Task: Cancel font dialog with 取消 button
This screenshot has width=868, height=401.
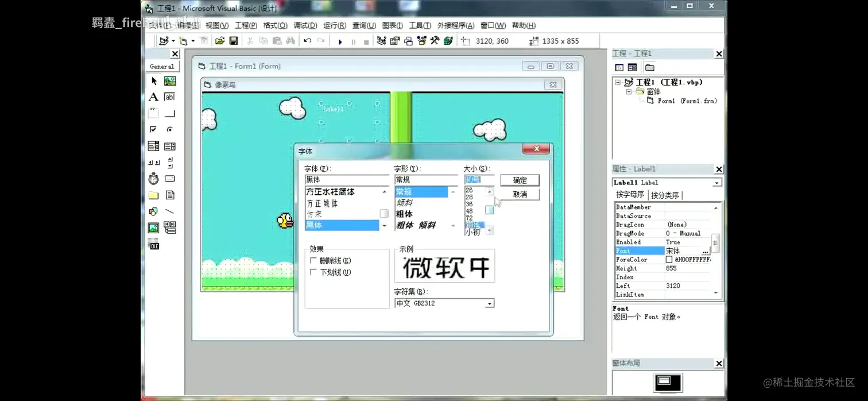Action: 520,194
